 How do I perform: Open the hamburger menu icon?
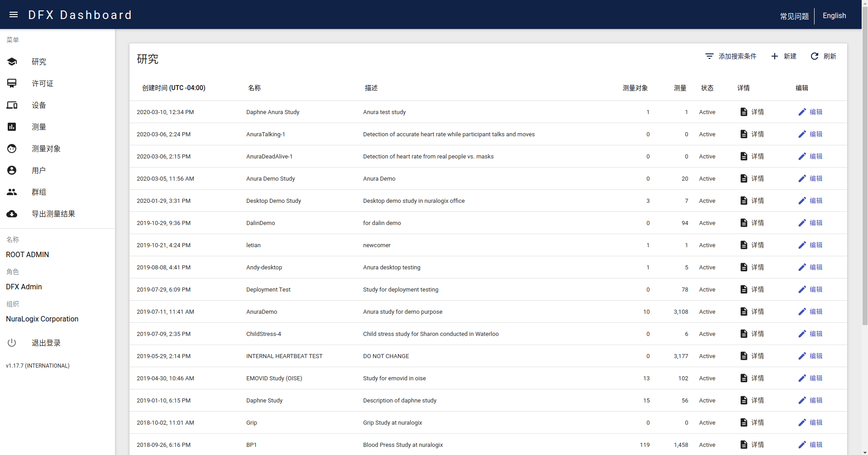(13, 14)
